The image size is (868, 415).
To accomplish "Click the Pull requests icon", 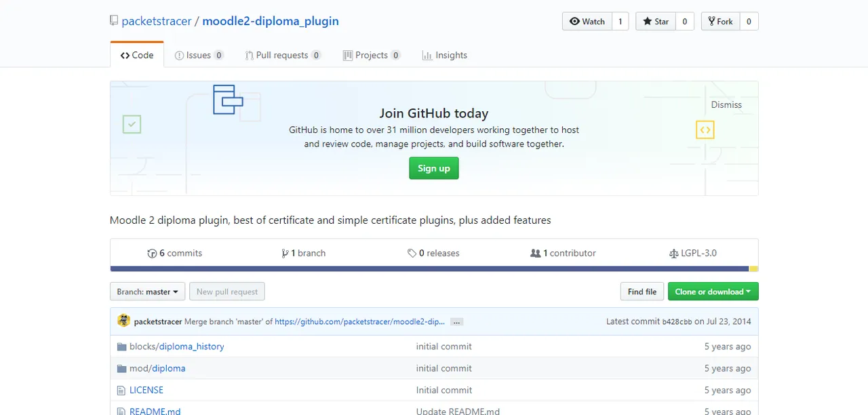I will coord(249,56).
